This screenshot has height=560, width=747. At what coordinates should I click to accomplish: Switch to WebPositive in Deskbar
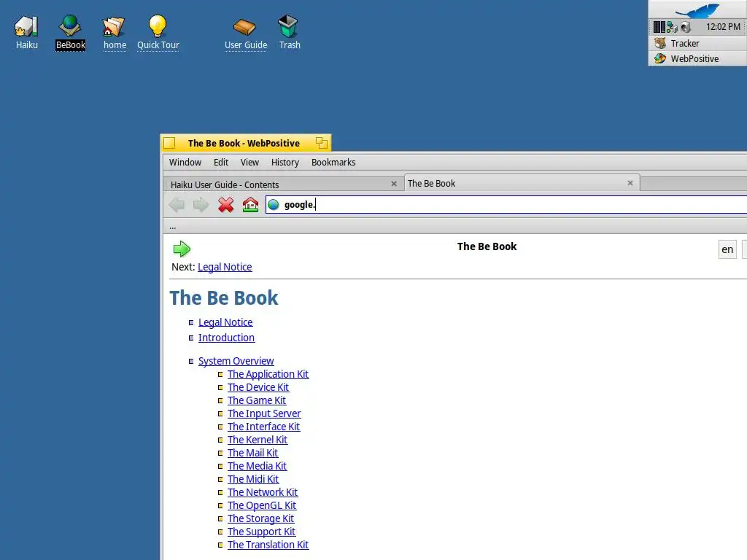point(697,58)
